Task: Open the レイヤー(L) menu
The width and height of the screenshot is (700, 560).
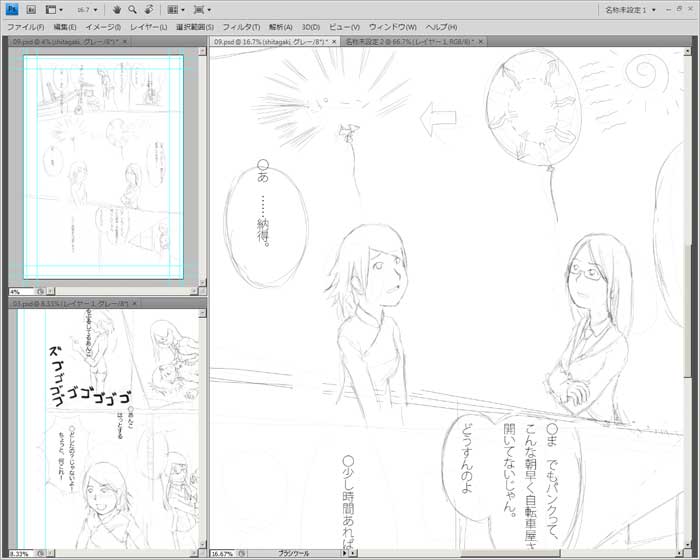Action: [x=149, y=26]
